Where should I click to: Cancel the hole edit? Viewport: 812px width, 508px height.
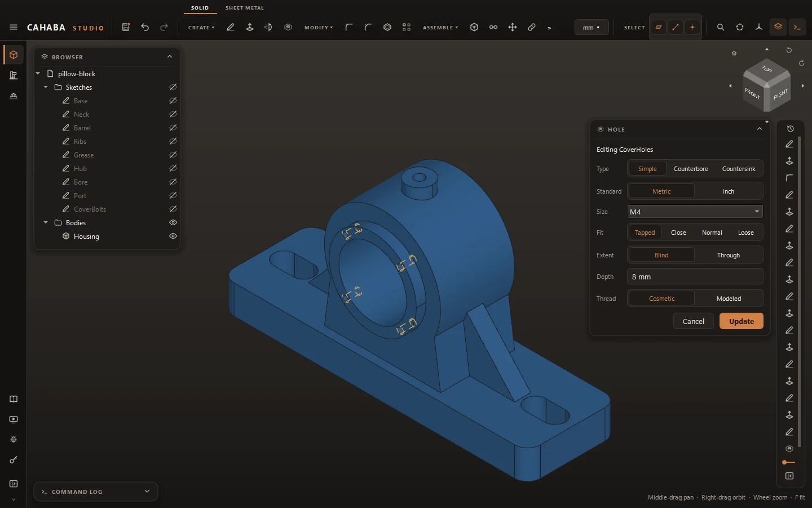click(x=694, y=321)
